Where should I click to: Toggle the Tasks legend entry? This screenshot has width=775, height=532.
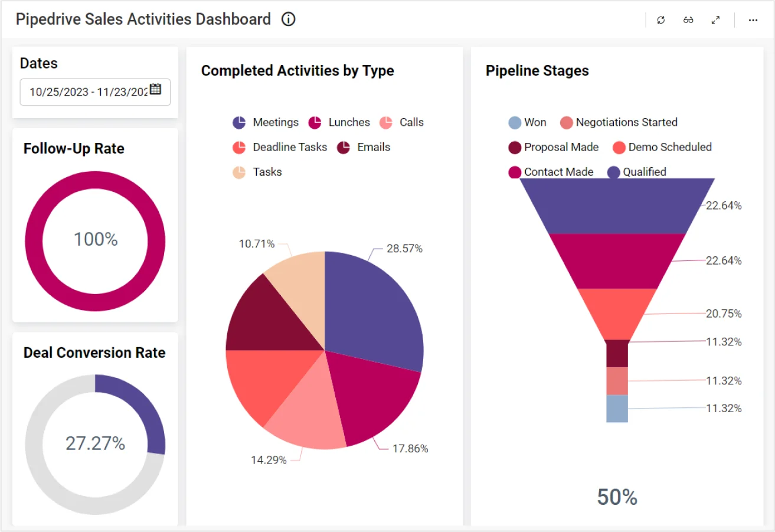coord(267,172)
